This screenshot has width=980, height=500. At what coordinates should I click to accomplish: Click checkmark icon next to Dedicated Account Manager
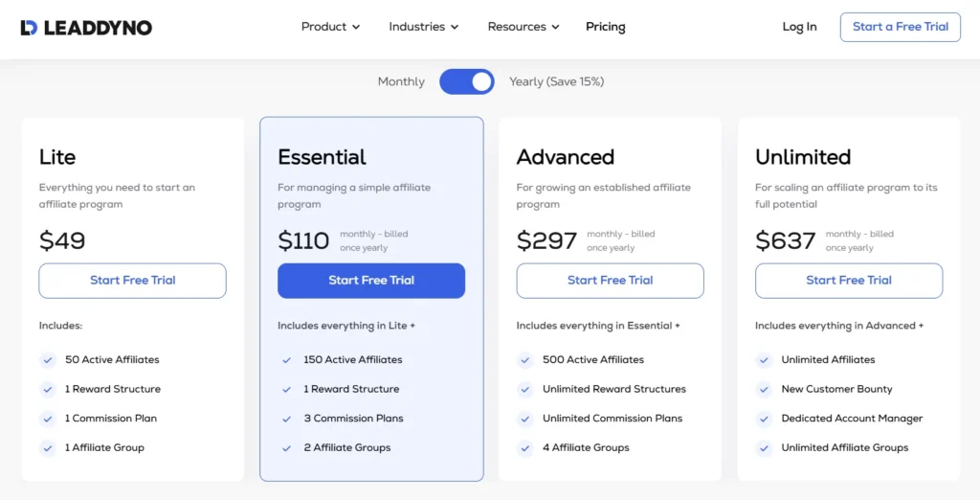click(764, 419)
